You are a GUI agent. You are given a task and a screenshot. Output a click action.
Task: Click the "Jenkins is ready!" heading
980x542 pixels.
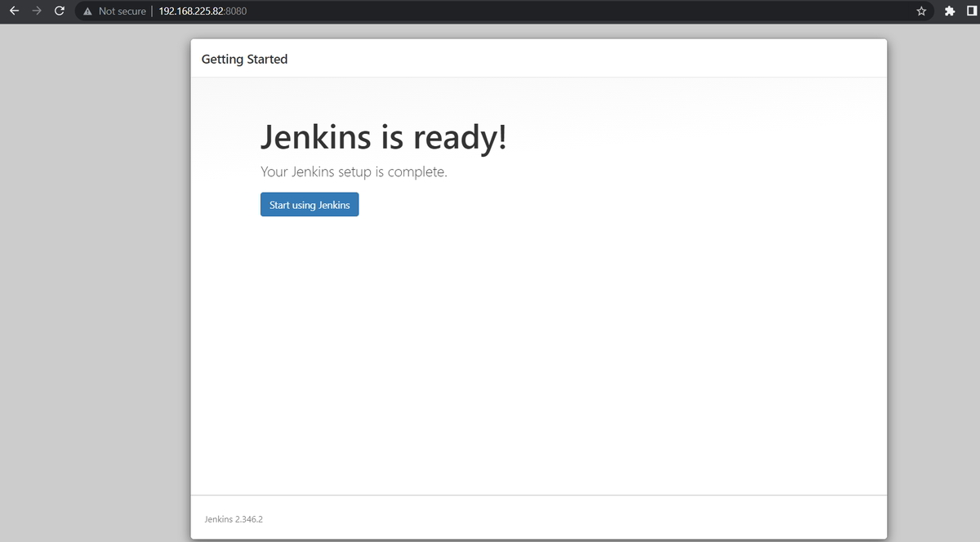pyautogui.click(x=384, y=136)
